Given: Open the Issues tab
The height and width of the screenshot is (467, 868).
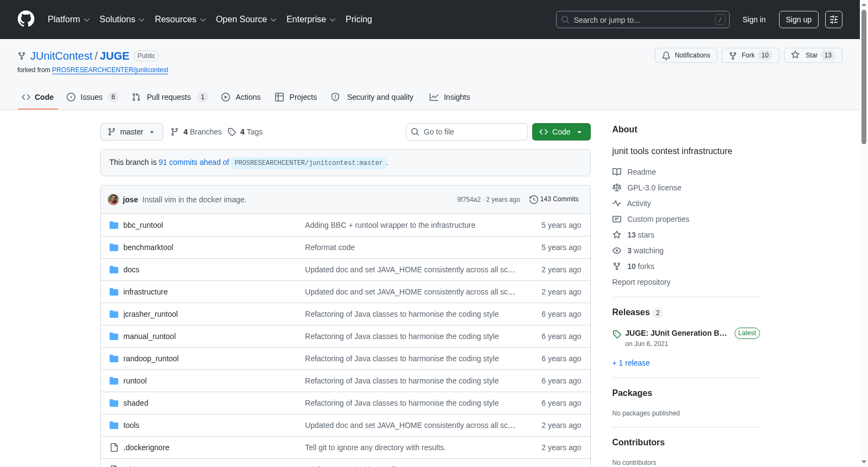Looking at the screenshot, I should click(92, 97).
